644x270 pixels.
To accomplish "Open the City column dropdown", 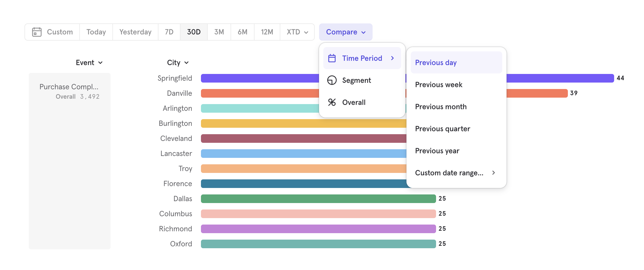I will pos(178,62).
